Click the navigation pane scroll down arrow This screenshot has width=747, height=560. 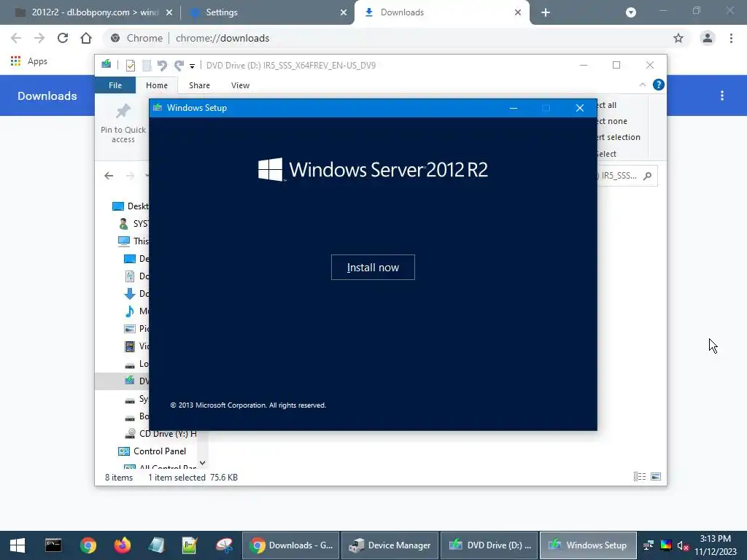tap(203, 462)
